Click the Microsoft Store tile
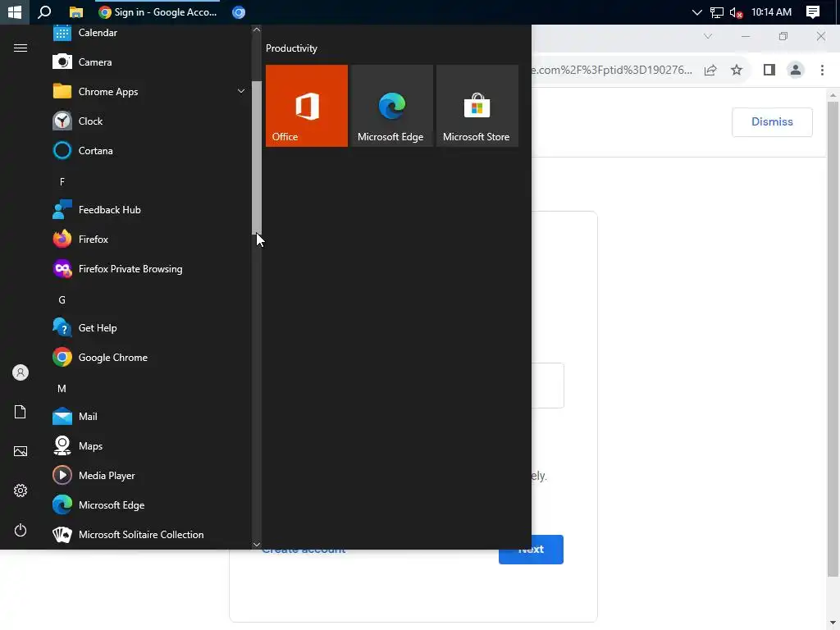The width and height of the screenshot is (840, 630). [477, 106]
